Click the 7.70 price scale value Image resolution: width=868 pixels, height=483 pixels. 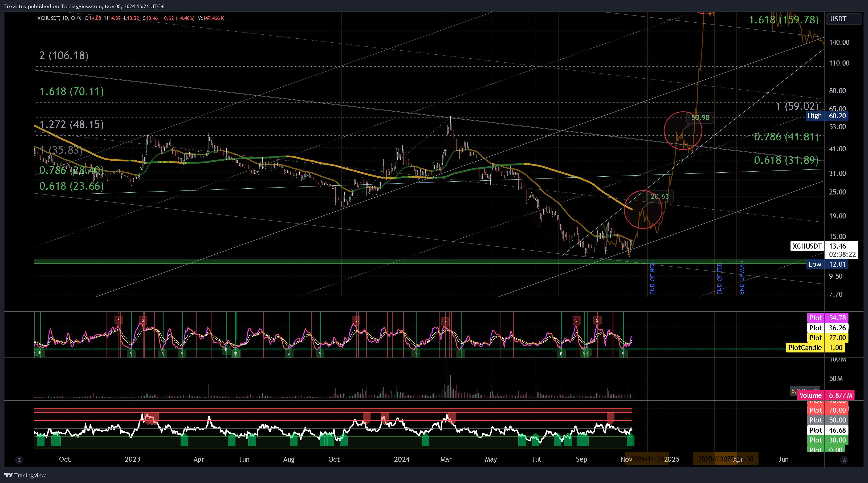(x=836, y=294)
